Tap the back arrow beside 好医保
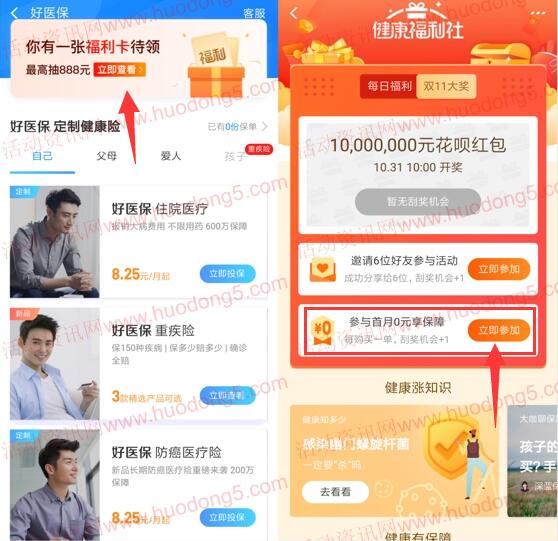The width and height of the screenshot is (558, 541). pos(14,13)
